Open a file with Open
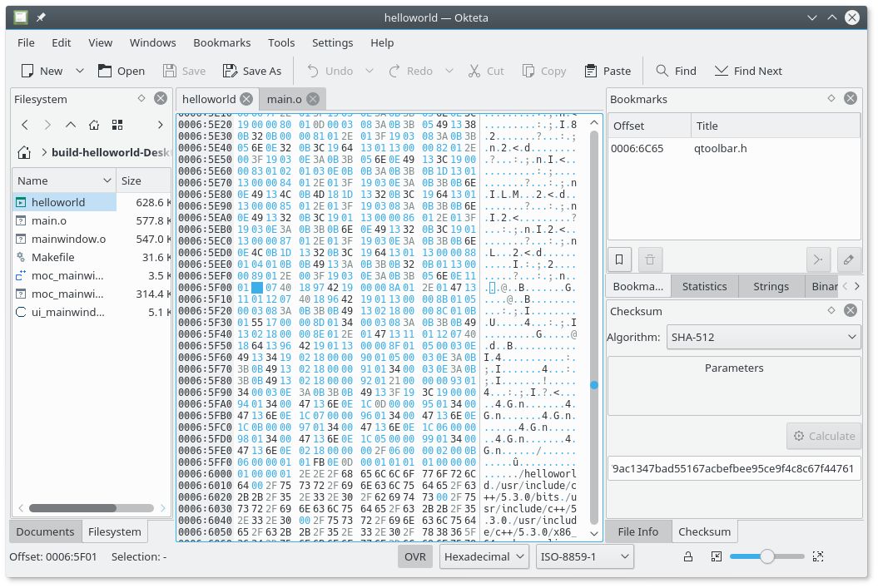The image size is (878, 588). (121, 71)
